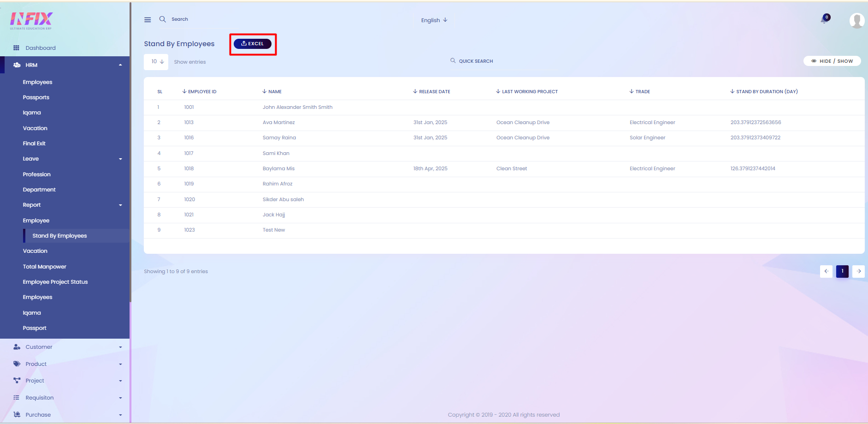Expand the Project menu caret
Image resolution: width=868 pixels, height=424 pixels.
[x=121, y=381]
